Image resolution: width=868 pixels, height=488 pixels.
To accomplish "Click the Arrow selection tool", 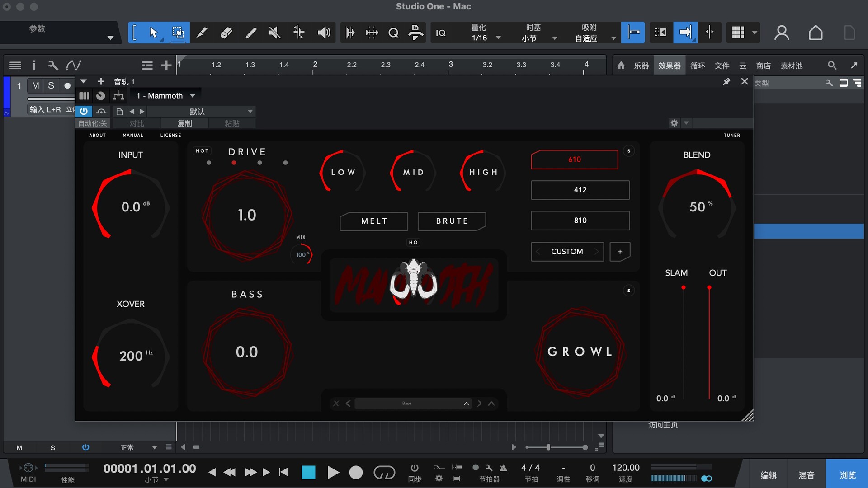I will (153, 33).
